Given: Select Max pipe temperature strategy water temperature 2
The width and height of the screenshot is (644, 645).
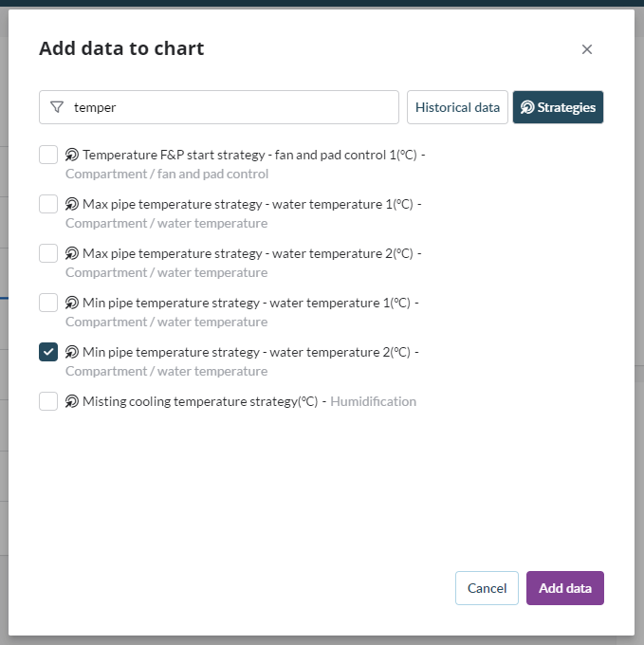Looking at the screenshot, I should (48, 253).
